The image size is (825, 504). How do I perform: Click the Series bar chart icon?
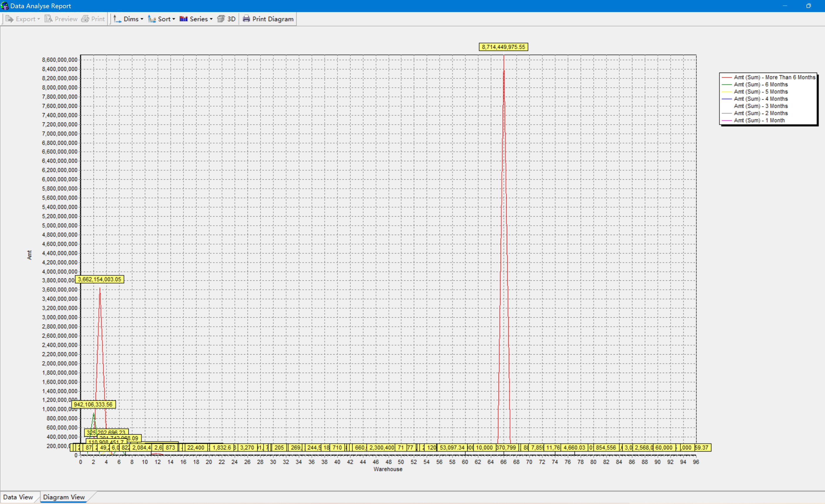184,19
